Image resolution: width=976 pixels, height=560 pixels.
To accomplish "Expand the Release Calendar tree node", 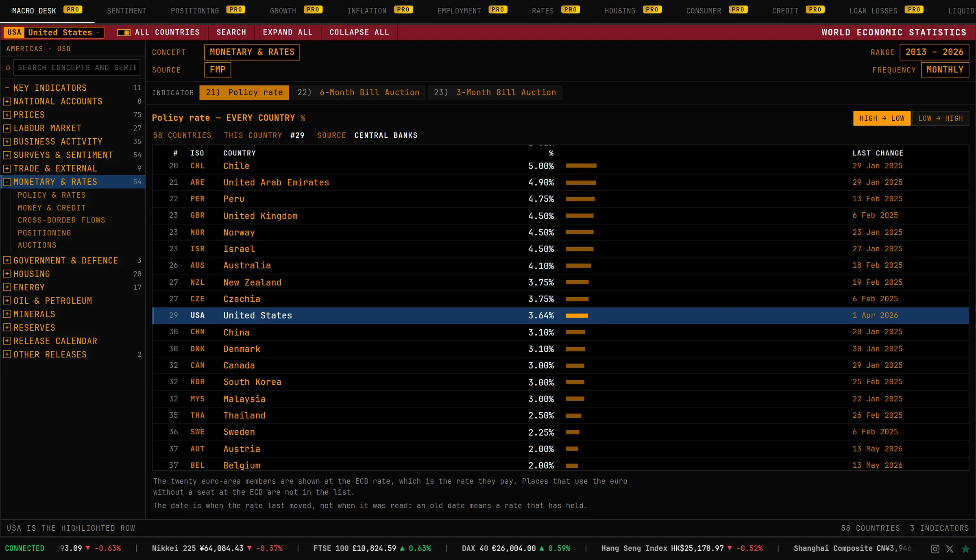I will [7, 341].
